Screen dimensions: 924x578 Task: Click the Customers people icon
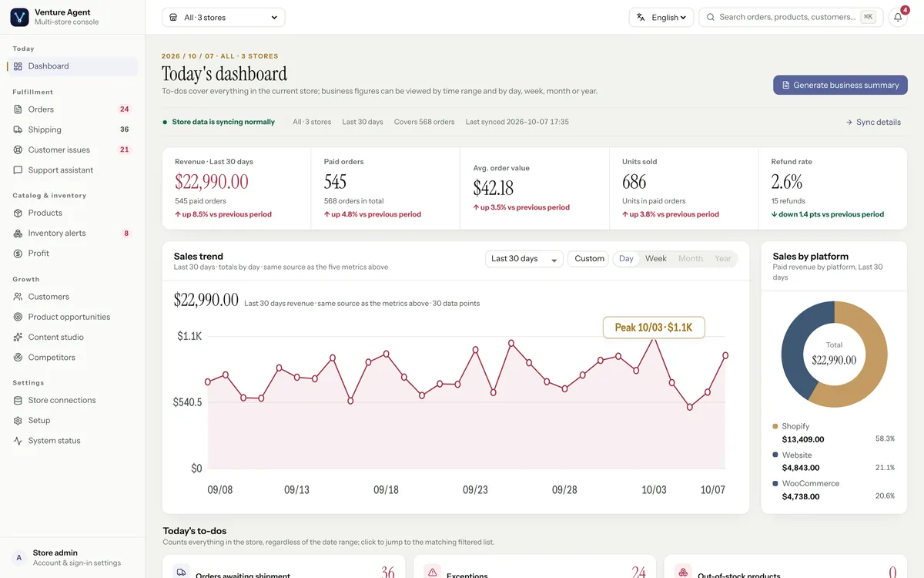coord(18,297)
